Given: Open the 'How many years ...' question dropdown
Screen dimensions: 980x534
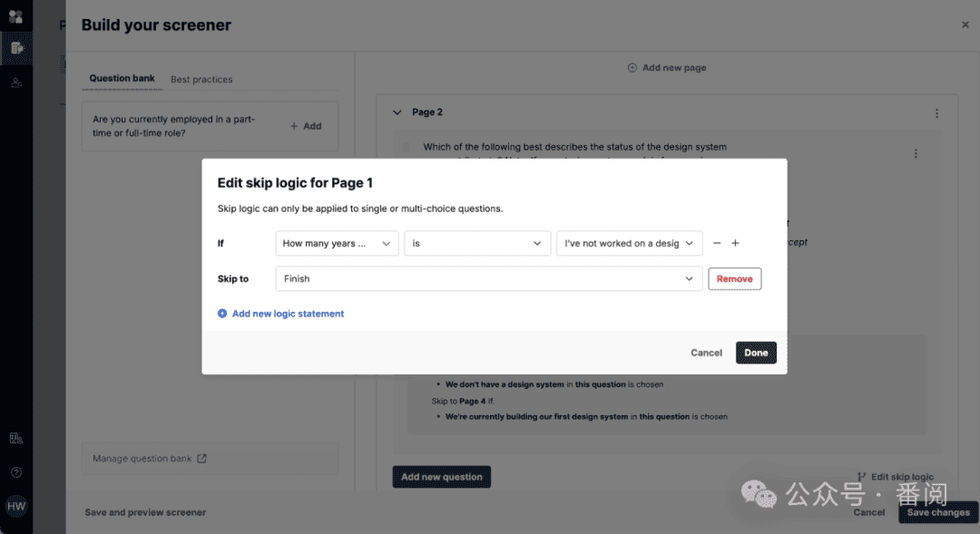Looking at the screenshot, I should click(x=337, y=244).
